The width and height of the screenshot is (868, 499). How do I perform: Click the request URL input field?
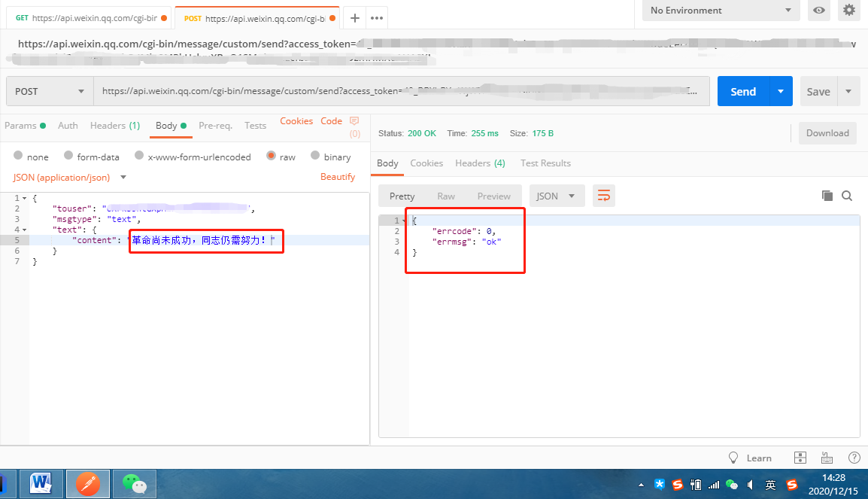[402, 91]
